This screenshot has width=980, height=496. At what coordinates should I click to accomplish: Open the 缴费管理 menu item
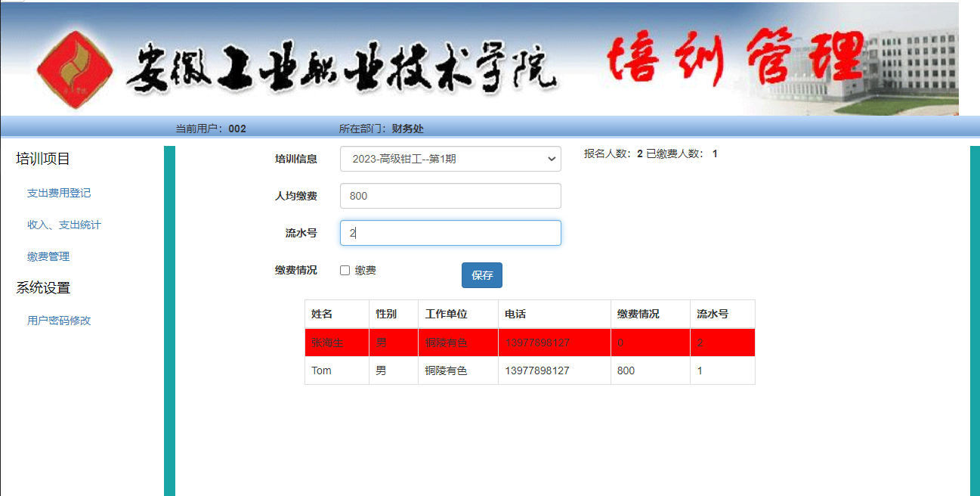[x=48, y=256]
